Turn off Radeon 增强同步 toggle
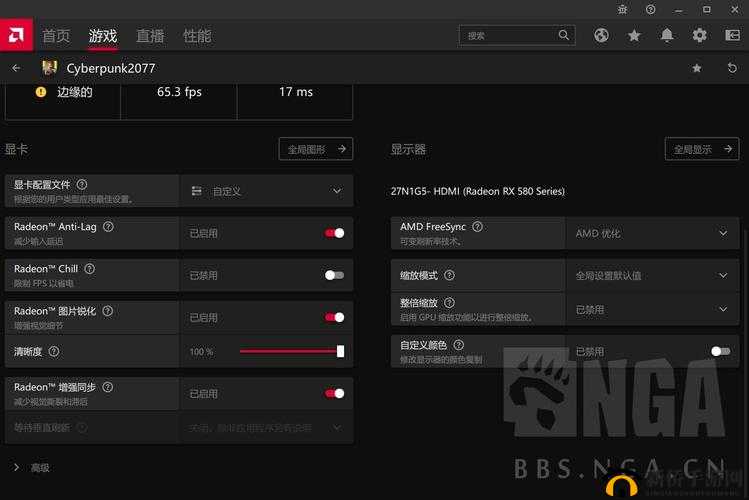This screenshot has height=500, width=749. (x=334, y=394)
